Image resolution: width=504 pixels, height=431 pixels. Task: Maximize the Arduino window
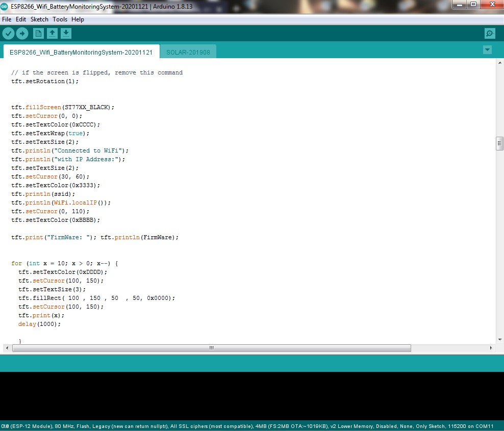coord(473,5)
